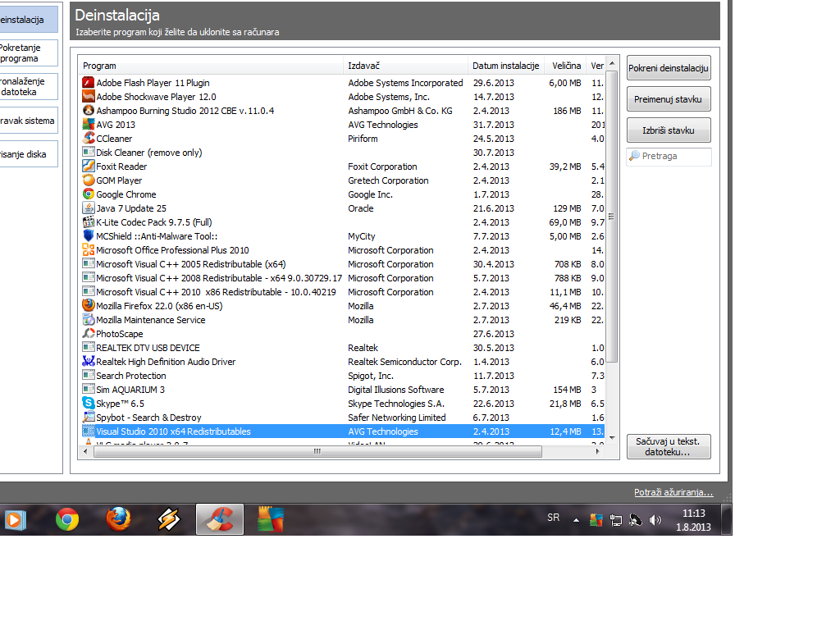Click the Winamp lightning taskbar icon
This screenshot has width=840, height=630.
click(169, 519)
